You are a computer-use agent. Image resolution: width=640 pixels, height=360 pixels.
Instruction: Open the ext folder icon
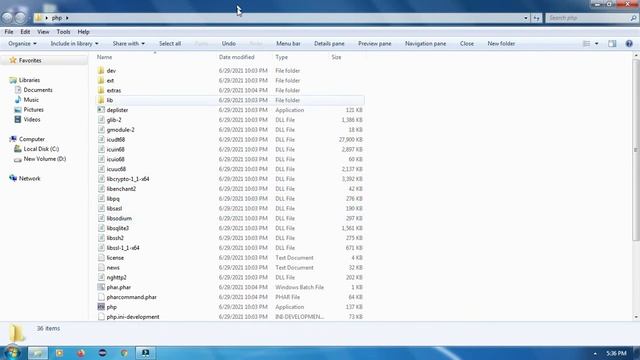[x=101, y=80]
